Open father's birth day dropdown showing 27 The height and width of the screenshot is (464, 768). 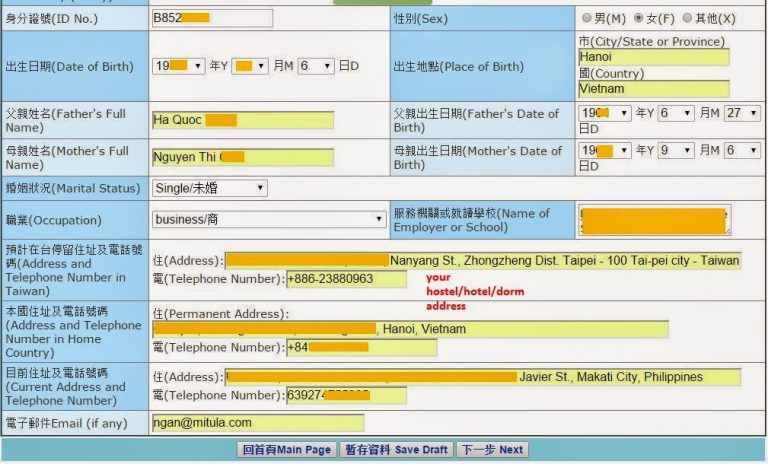742,114
